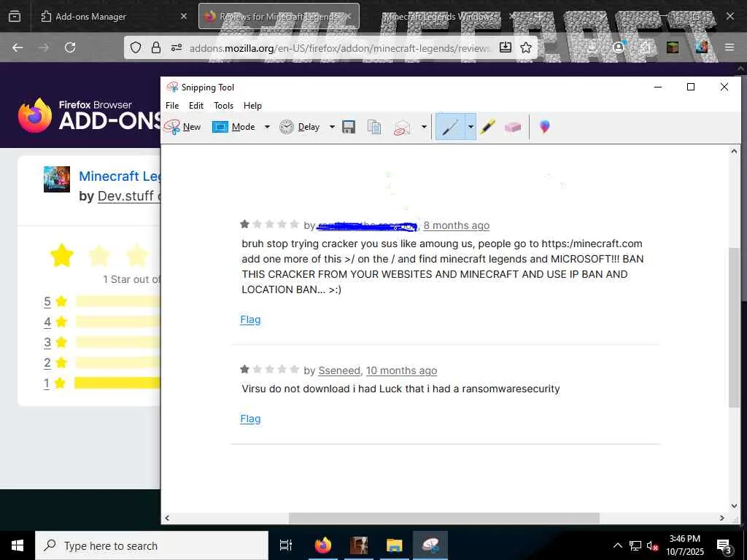Open Firefox Browser Add-ons home logo

90,114
